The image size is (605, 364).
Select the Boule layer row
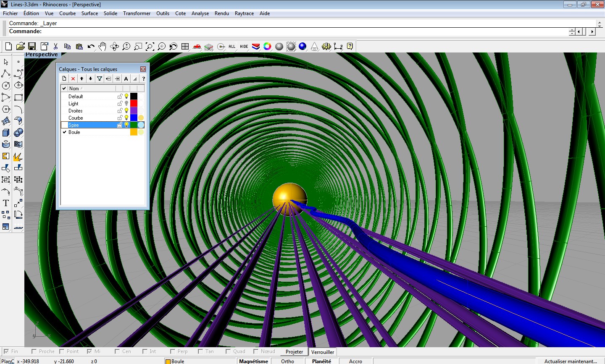(x=103, y=132)
